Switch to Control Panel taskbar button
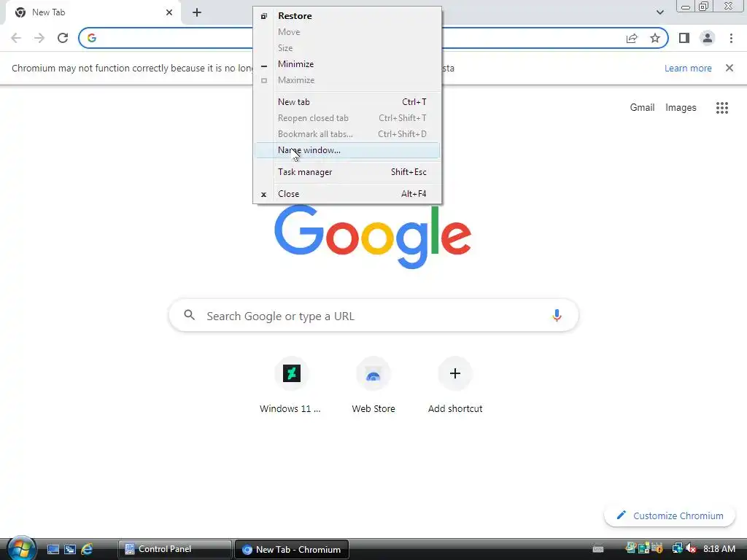747x560 pixels. point(174,549)
